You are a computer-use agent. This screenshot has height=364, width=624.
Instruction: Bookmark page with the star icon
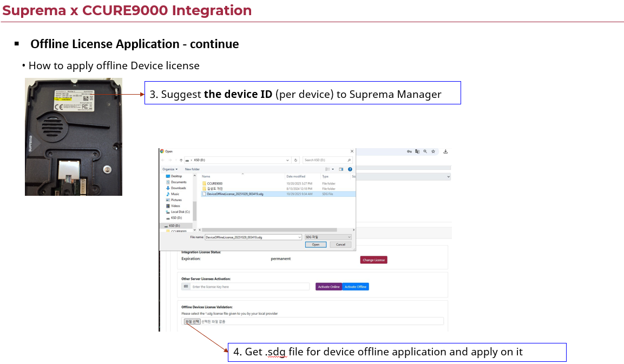pos(433,151)
